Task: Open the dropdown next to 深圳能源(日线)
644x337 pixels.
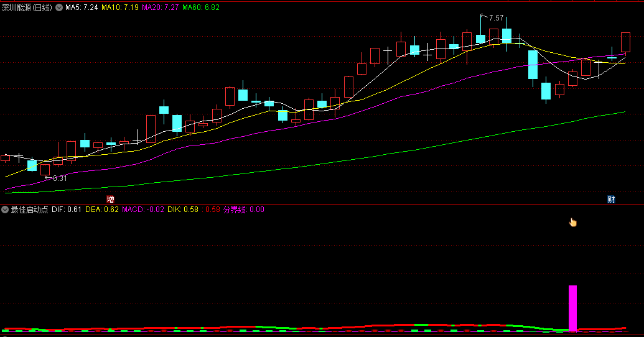Action: coord(59,7)
